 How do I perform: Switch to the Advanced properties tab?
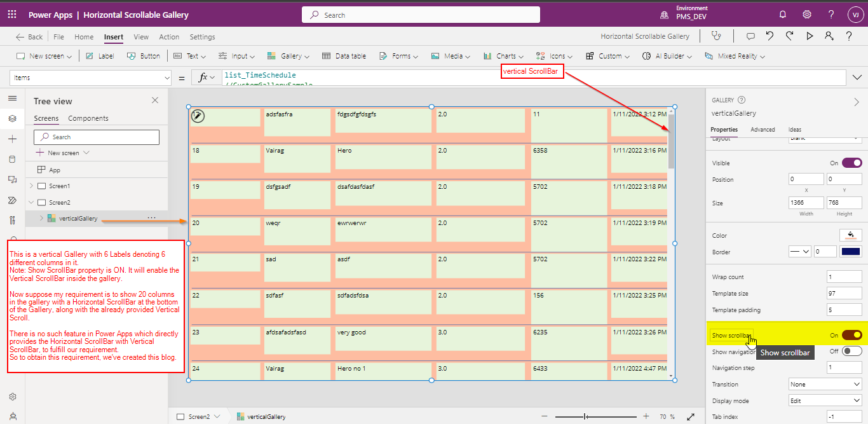(x=763, y=130)
